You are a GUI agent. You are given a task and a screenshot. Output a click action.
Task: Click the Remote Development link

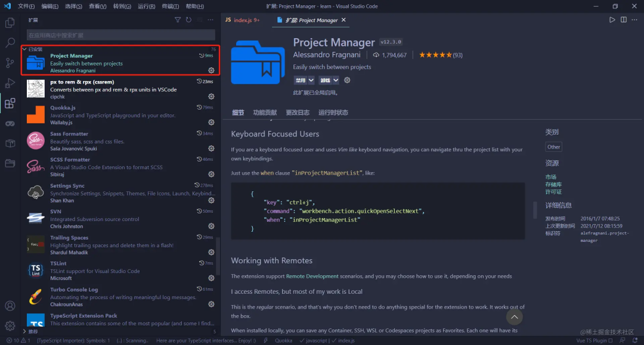point(312,276)
